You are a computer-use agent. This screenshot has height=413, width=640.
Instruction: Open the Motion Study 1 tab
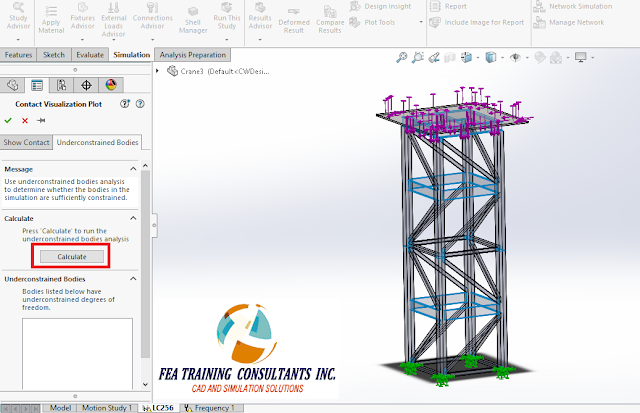pos(107,408)
